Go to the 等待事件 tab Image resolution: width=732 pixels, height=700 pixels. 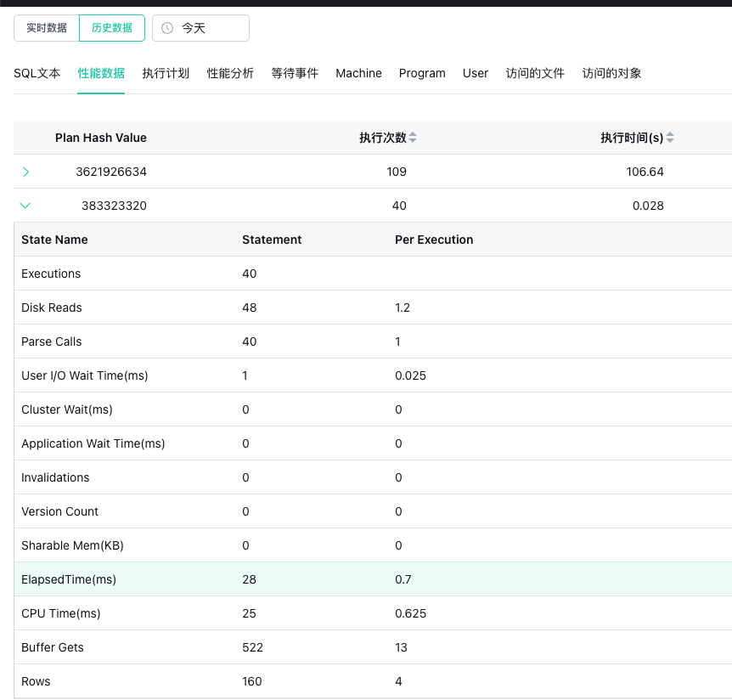click(295, 73)
